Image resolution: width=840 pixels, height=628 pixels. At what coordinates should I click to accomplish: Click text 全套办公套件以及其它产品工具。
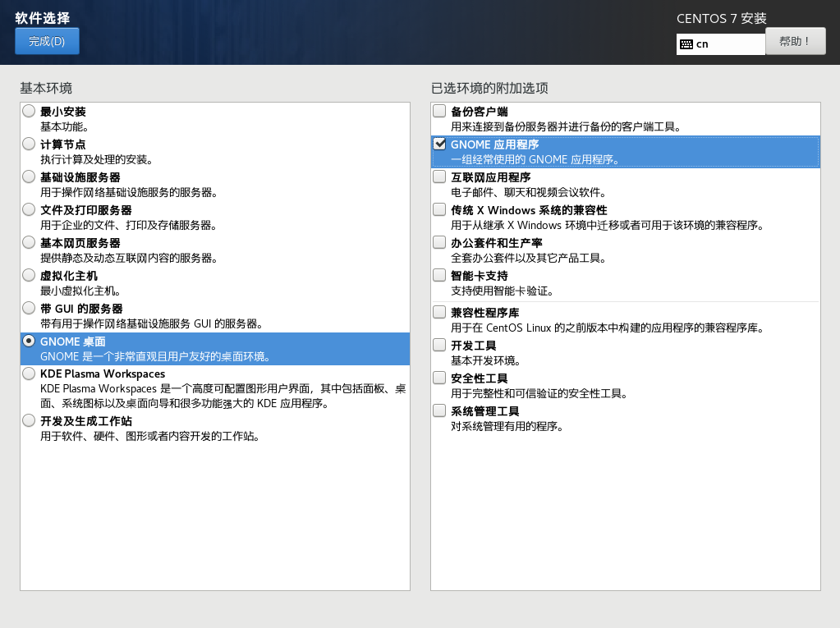(529, 258)
